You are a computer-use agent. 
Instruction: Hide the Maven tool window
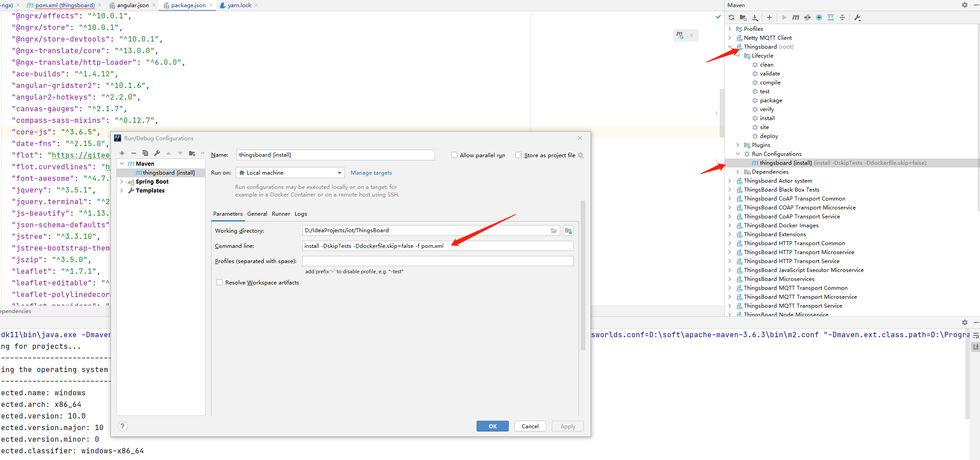pyautogui.click(x=976, y=5)
